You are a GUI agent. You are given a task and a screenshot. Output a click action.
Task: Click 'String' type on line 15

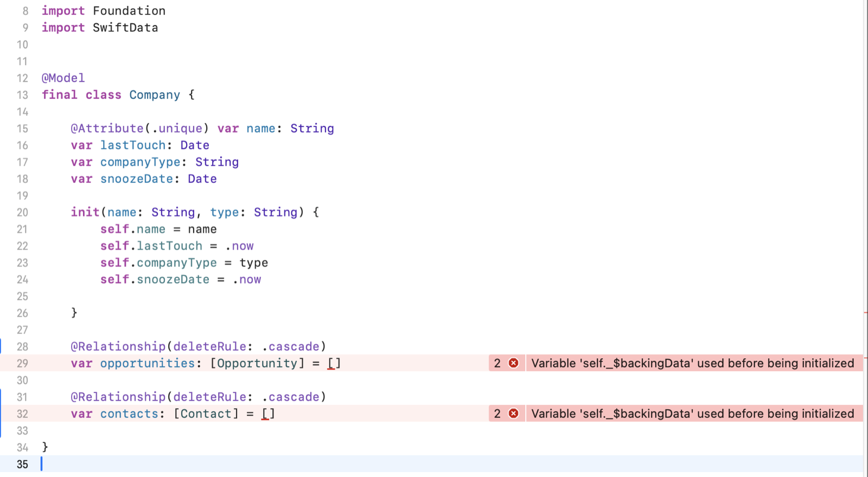click(312, 129)
